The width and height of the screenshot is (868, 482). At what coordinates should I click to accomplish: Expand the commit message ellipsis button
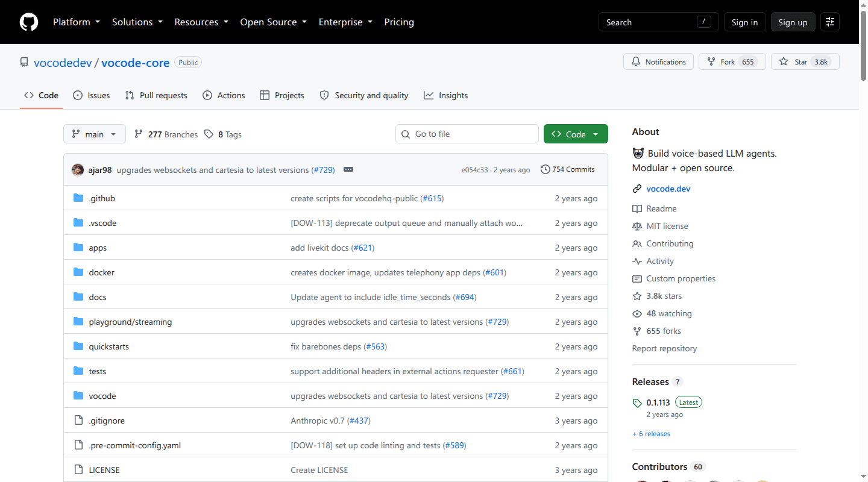click(x=348, y=170)
